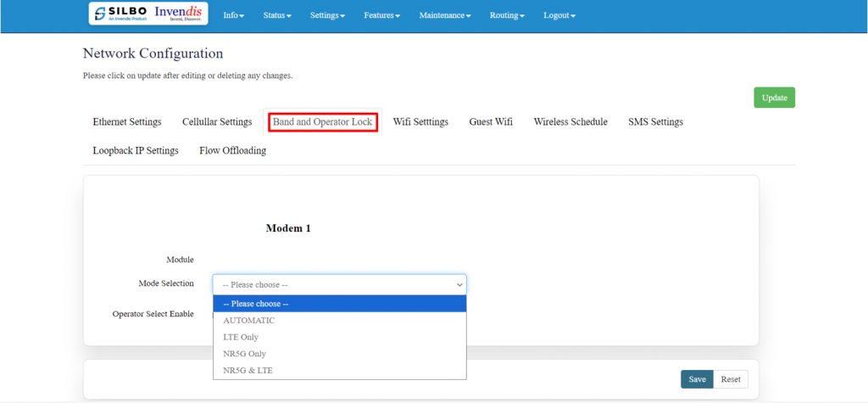The height and width of the screenshot is (403, 868).
Task: Select LTE Only from the mode list
Action: (241, 337)
